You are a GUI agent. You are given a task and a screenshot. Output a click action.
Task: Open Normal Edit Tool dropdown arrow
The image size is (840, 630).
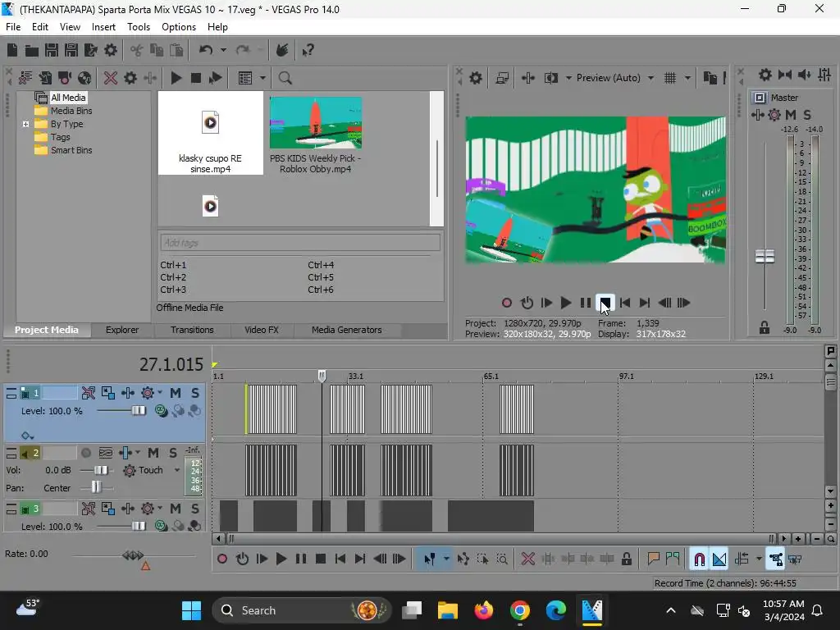coord(446,559)
